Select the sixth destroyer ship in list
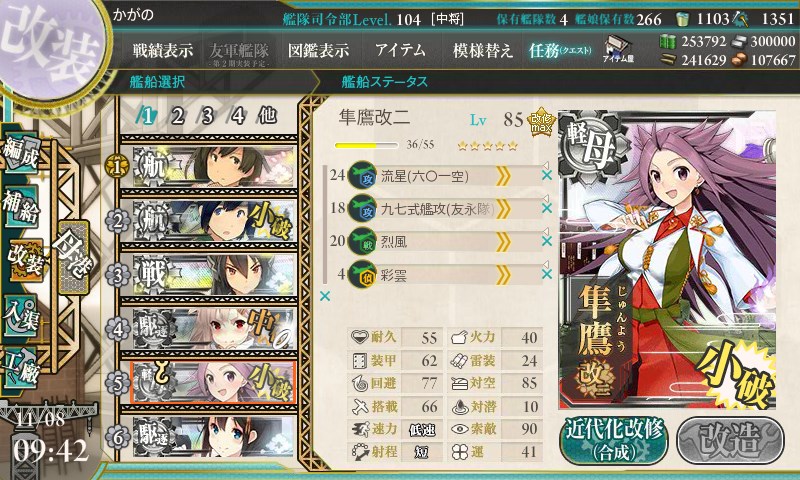Image resolution: width=800 pixels, height=480 pixels. [208, 437]
